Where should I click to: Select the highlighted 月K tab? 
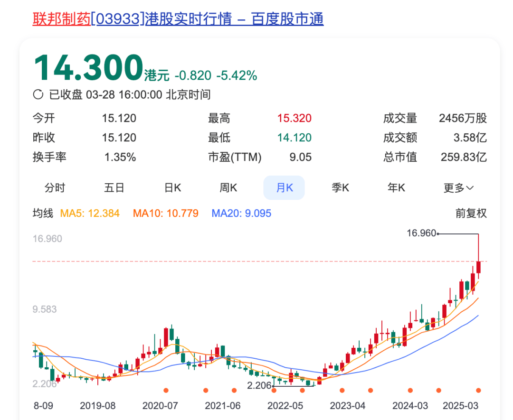pos(284,187)
